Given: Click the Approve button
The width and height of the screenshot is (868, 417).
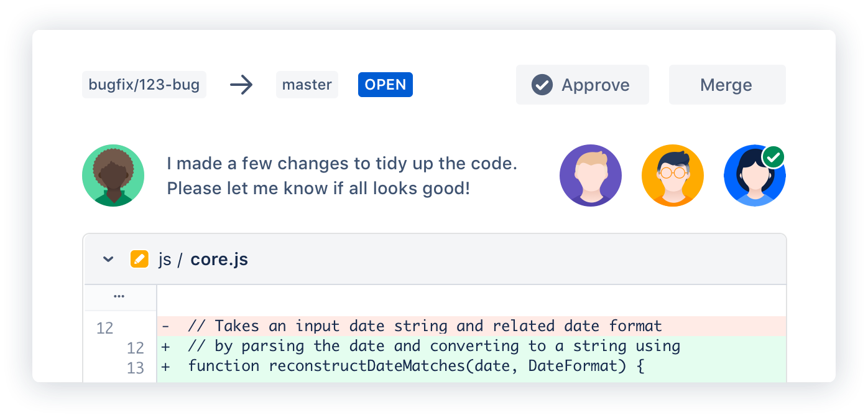Looking at the screenshot, I should click(x=582, y=85).
